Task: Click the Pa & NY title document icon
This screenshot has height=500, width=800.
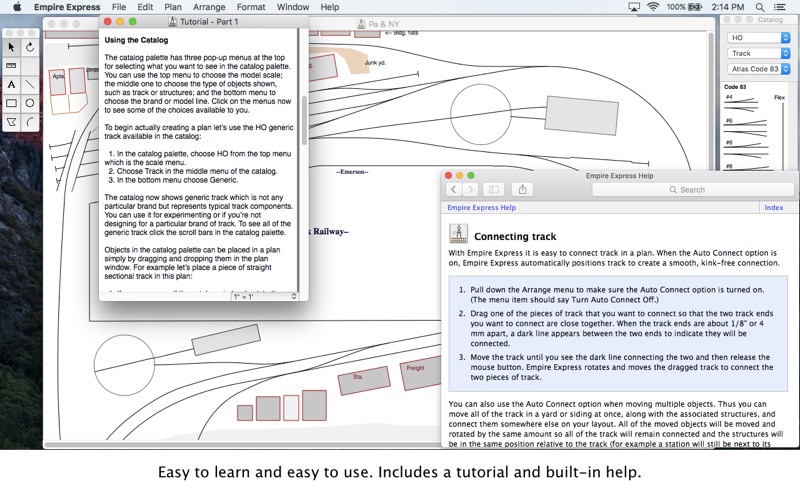Action: click(361, 24)
